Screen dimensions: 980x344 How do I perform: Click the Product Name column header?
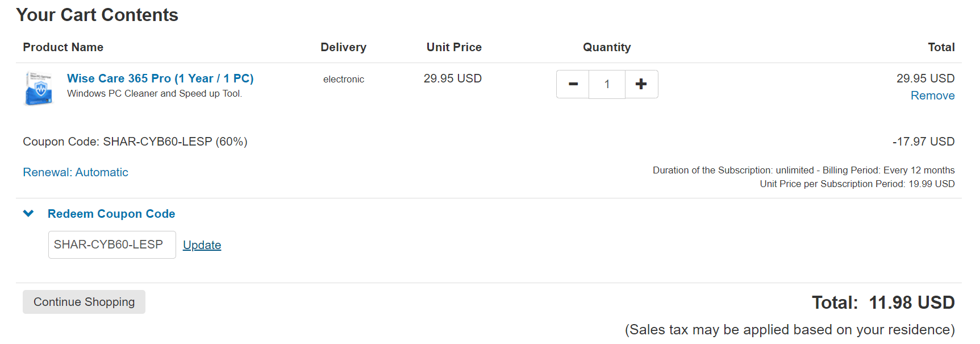pyautogui.click(x=63, y=47)
